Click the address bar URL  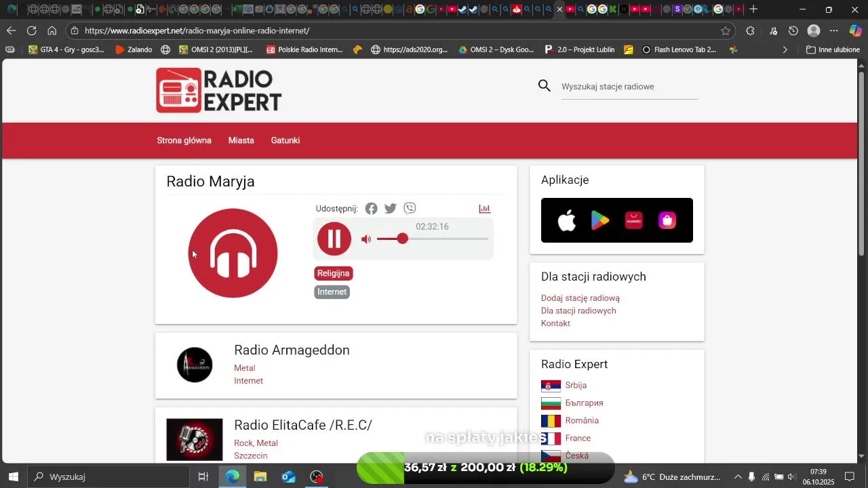[197, 30]
